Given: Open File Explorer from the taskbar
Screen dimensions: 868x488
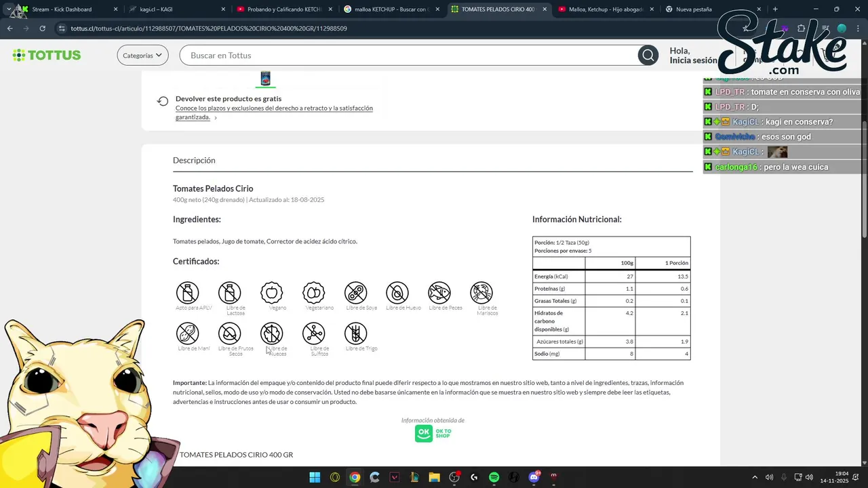Looking at the screenshot, I should tap(435, 477).
